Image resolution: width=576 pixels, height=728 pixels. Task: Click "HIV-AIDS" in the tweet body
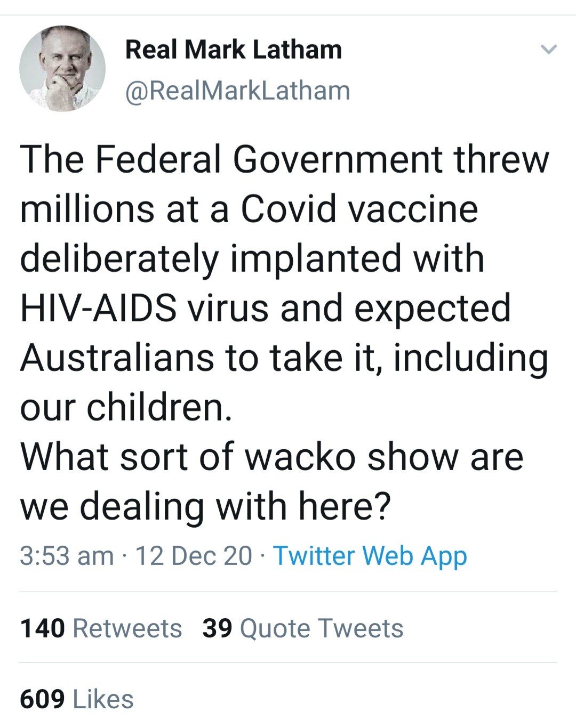[x=99, y=308]
